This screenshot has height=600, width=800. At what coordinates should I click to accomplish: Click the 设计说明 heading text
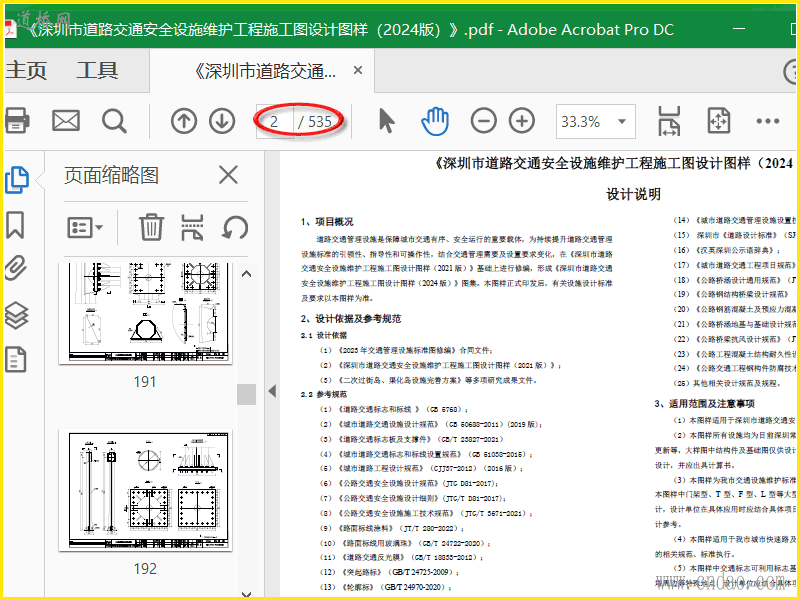(633, 194)
